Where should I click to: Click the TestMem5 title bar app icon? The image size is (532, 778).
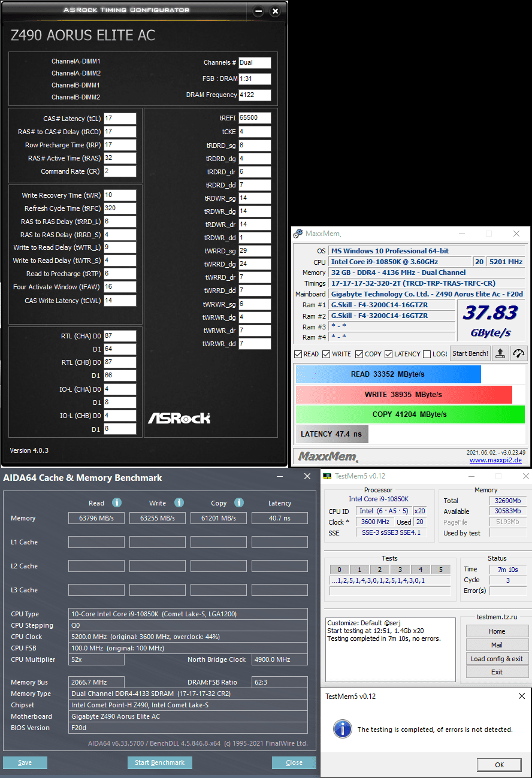click(327, 476)
